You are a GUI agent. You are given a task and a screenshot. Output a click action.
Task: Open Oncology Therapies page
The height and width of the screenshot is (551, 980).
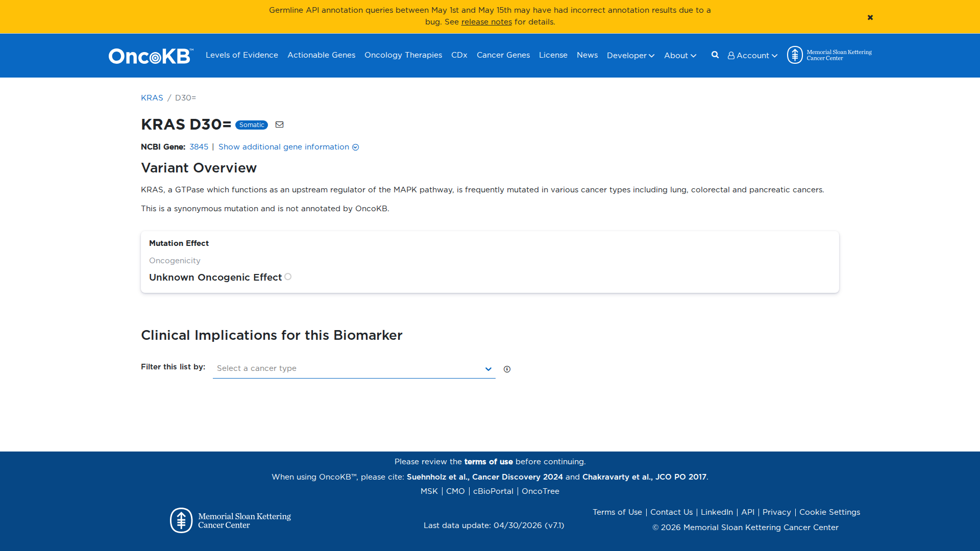403,55
